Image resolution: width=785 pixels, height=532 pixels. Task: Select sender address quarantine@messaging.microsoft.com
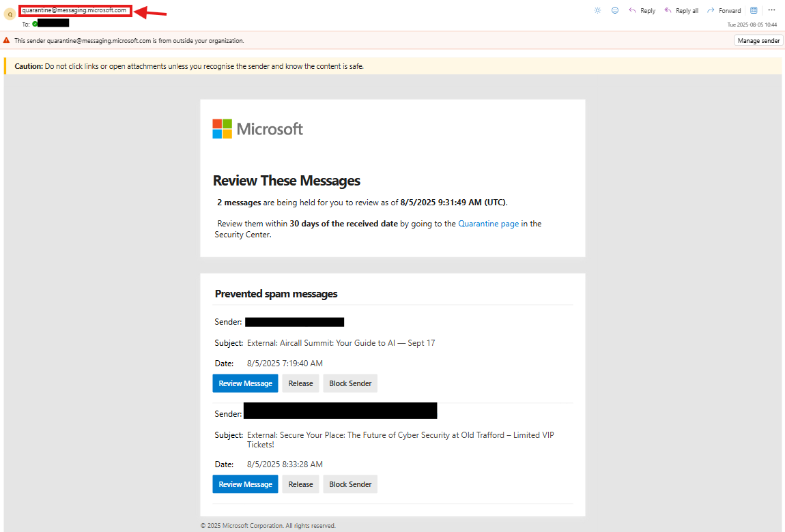point(74,10)
